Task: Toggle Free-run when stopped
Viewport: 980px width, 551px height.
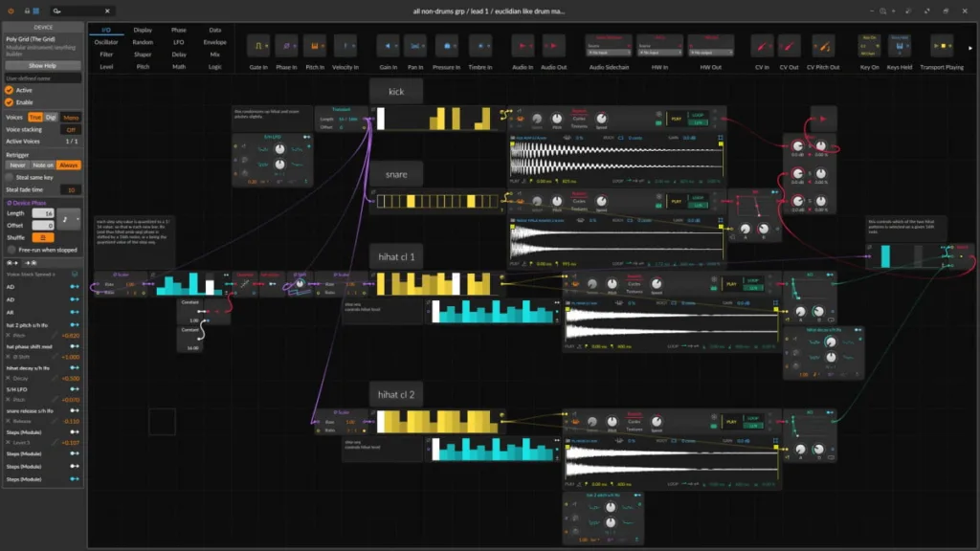Action: pos(11,250)
